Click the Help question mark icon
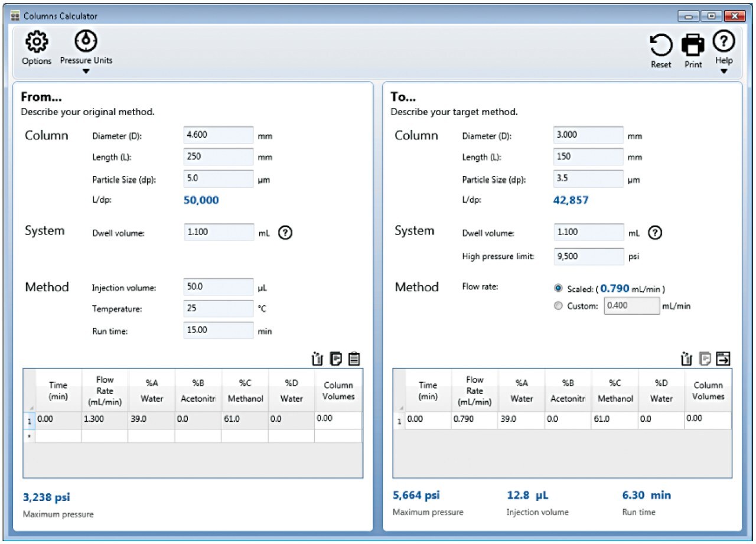The width and height of the screenshot is (756, 544). click(724, 41)
